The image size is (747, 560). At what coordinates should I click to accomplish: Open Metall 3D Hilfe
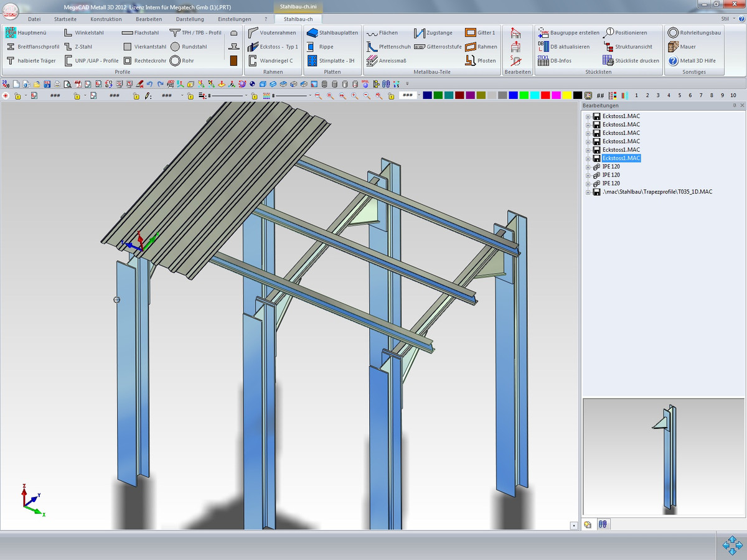tap(692, 61)
